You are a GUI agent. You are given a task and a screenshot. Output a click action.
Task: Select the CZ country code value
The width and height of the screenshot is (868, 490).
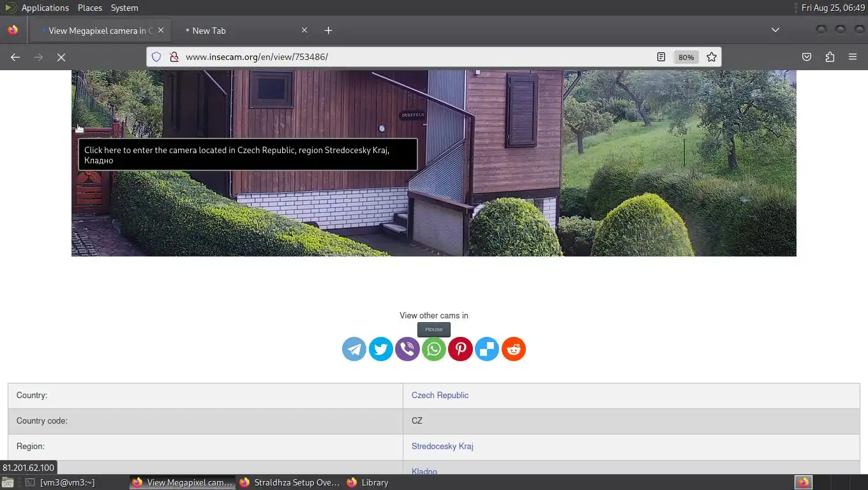pos(417,421)
